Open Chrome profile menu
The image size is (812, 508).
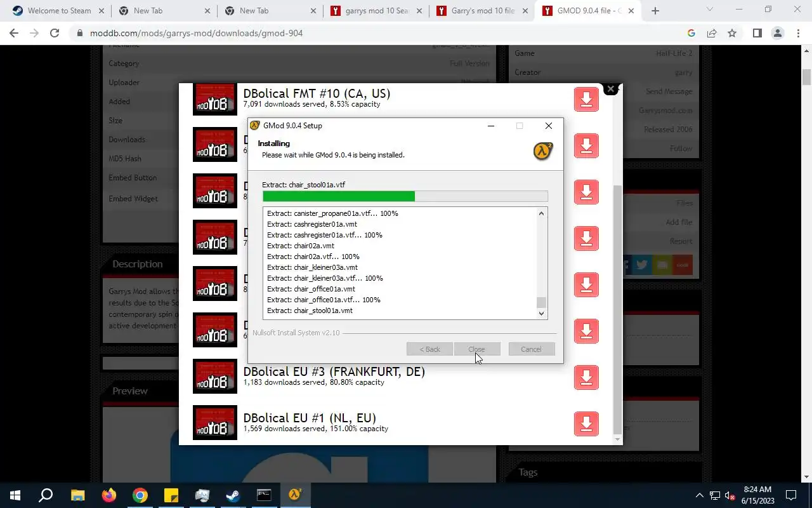coord(778,33)
